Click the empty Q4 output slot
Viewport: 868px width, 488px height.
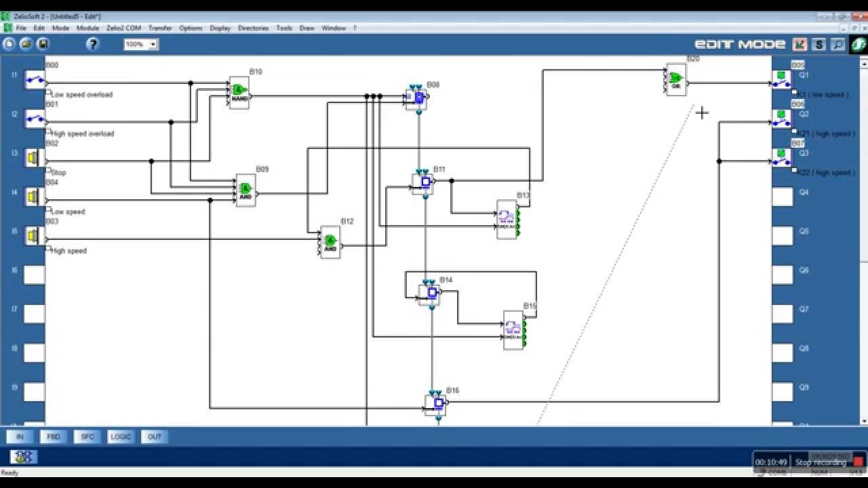click(783, 197)
